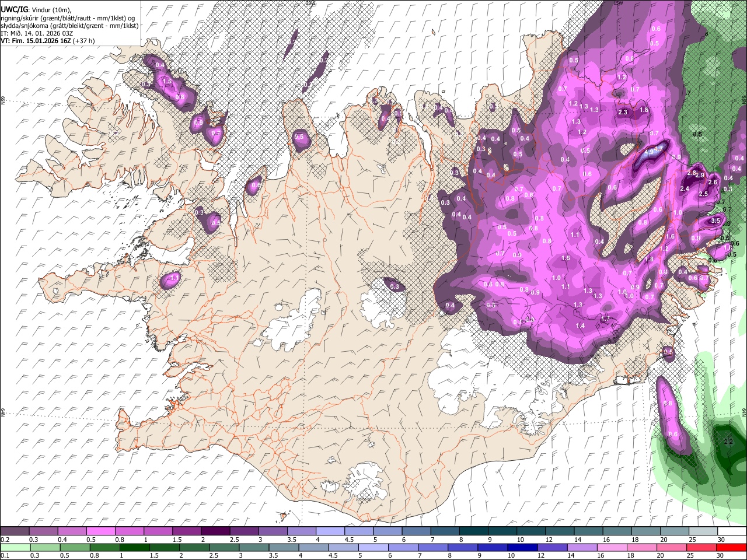Click the light blue 4 snow legend swatch
This screenshot has width=747, height=560.
pyautogui.click(x=330, y=531)
